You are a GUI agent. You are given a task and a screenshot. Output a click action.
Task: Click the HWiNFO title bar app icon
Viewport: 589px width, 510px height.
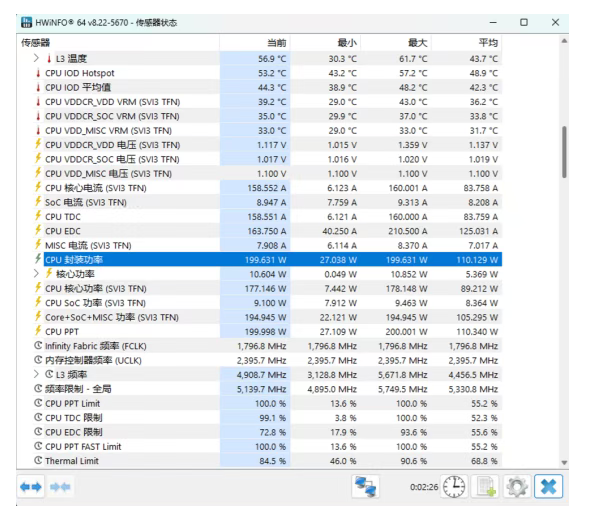point(26,23)
